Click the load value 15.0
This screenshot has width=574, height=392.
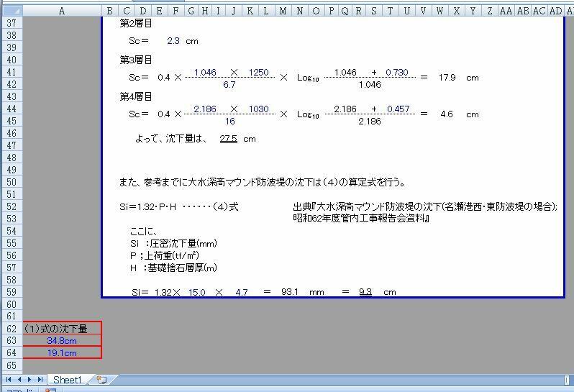point(197,292)
